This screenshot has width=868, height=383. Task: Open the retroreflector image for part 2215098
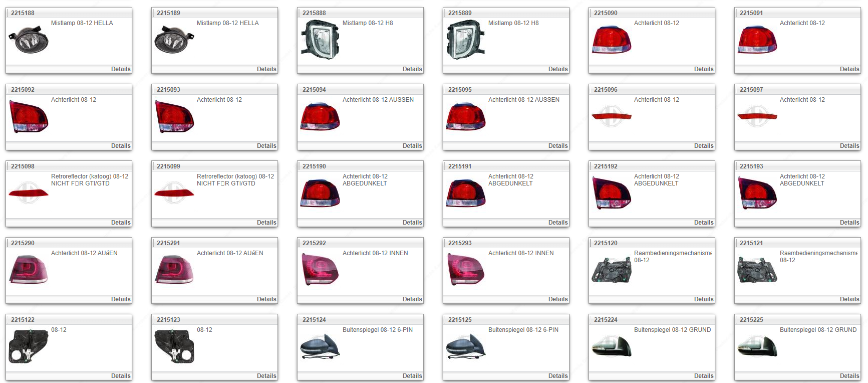click(29, 193)
